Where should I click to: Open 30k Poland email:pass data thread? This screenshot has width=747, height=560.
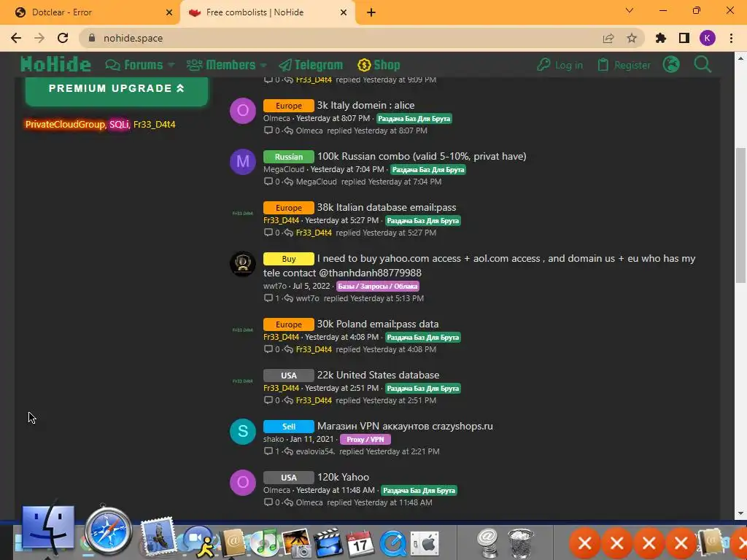[x=378, y=324]
